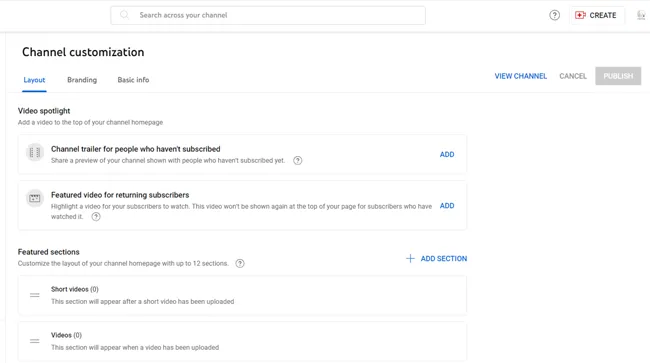Click the 'Video spotlight' heading
Screen dimensions: 650x363
[44, 111]
